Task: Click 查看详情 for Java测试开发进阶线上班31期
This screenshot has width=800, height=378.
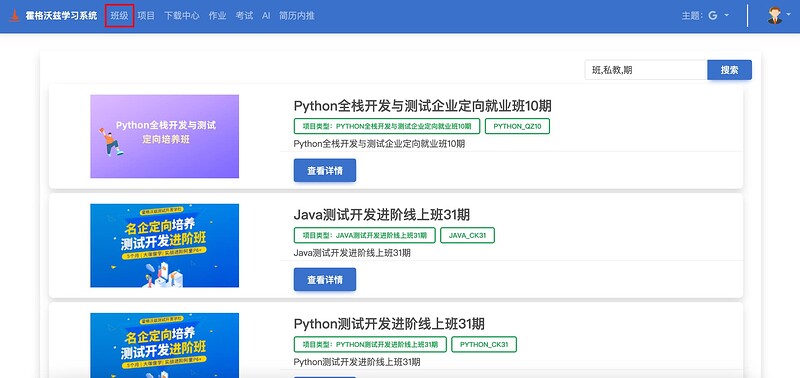Action: point(324,280)
